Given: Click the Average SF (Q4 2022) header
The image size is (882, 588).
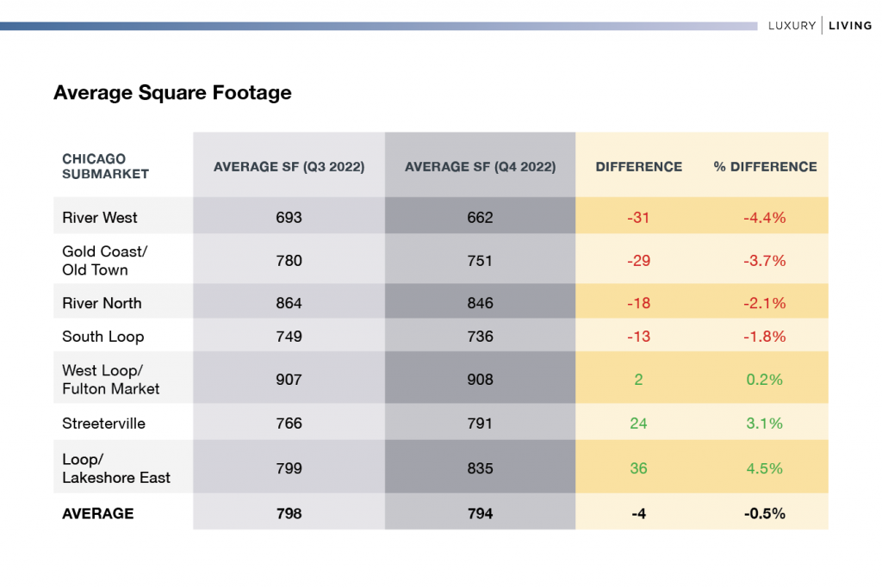Looking at the screenshot, I should [x=481, y=167].
